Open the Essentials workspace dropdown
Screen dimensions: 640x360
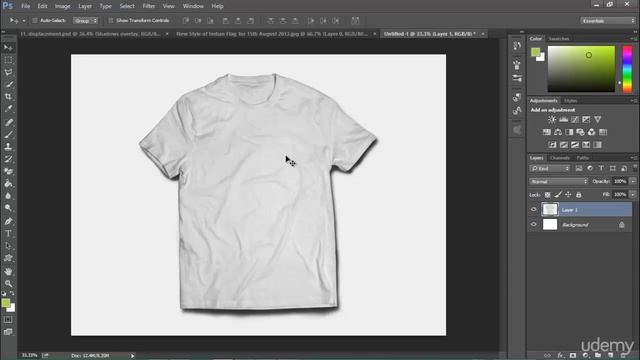click(x=608, y=20)
